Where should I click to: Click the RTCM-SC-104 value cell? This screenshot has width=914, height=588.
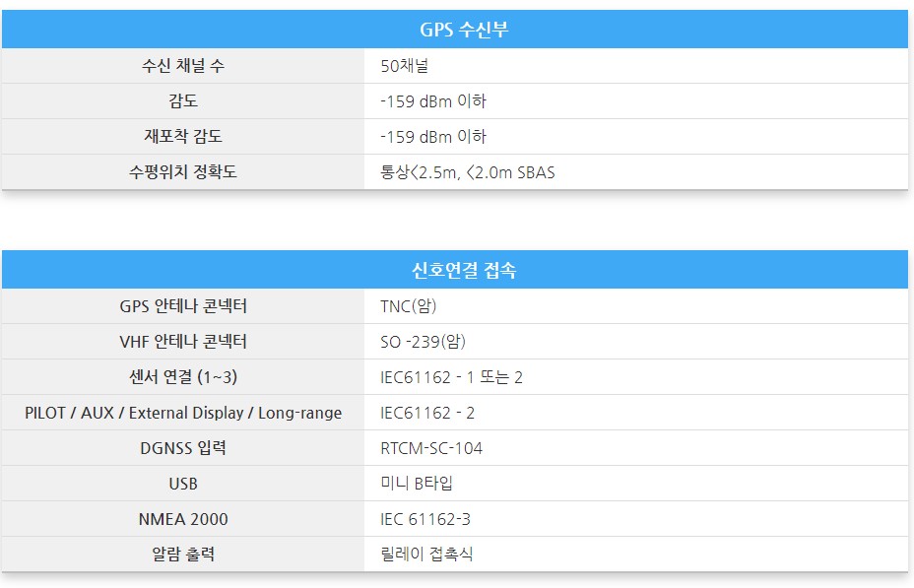pyautogui.click(x=431, y=448)
